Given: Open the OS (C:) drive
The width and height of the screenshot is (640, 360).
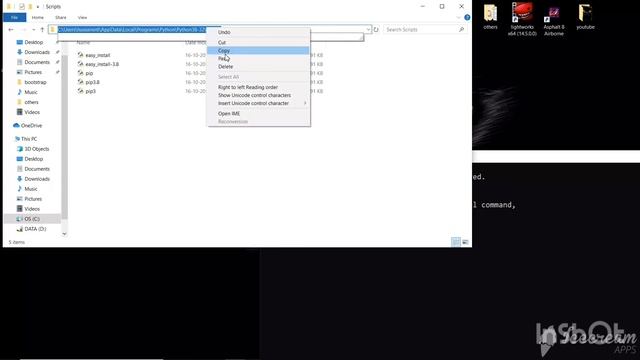Looking at the screenshot, I should (32, 219).
